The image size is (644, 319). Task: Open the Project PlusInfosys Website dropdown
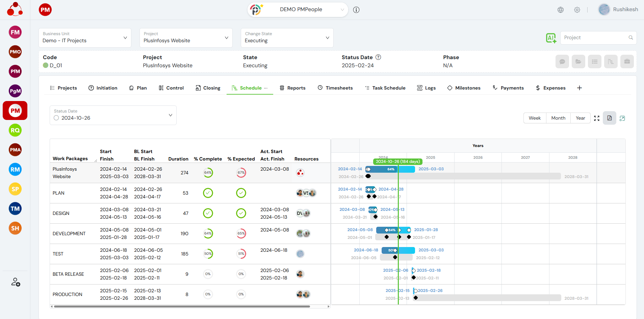click(x=186, y=38)
